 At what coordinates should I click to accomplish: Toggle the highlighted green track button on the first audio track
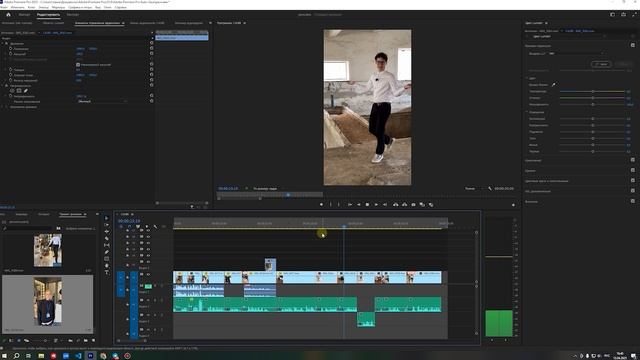[x=148, y=286]
